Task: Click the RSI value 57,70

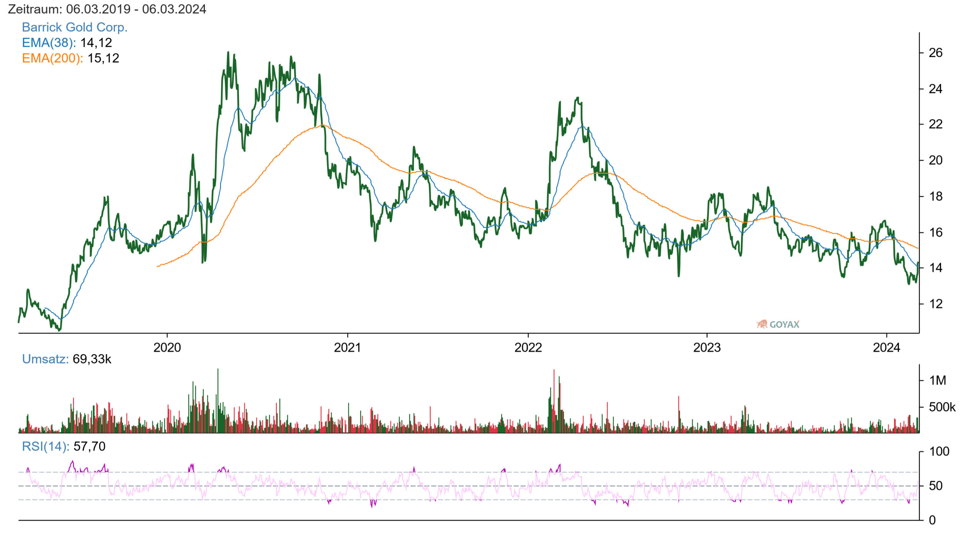Action: [90, 446]
